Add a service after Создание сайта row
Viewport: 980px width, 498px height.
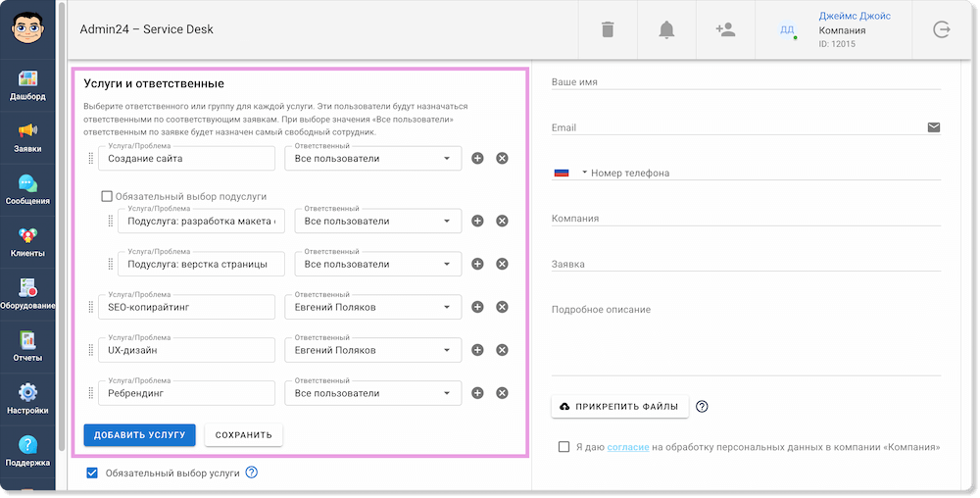(477, 158)
